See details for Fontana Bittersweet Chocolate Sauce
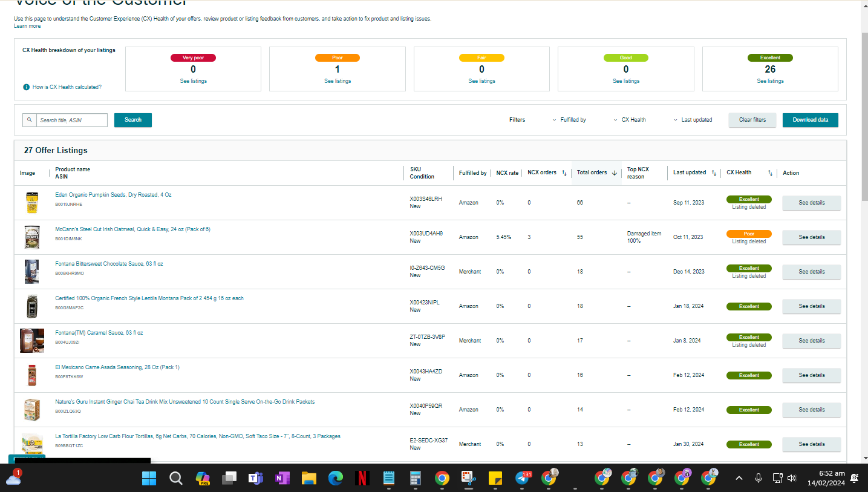Screen dimensions: 868x492 (x=812, y=272)
